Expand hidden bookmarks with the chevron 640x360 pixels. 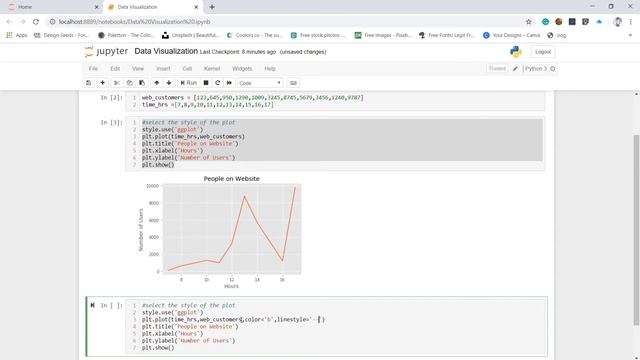[630, 36]
